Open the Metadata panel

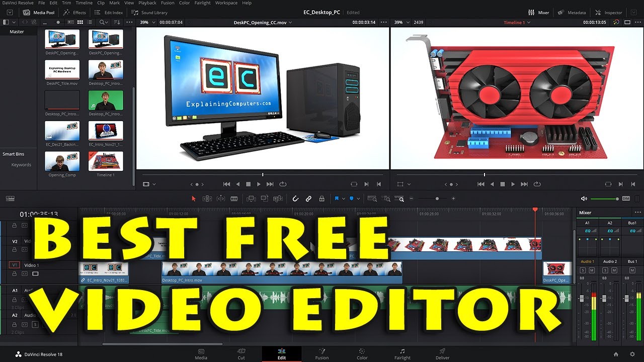(x=572, y=12)
